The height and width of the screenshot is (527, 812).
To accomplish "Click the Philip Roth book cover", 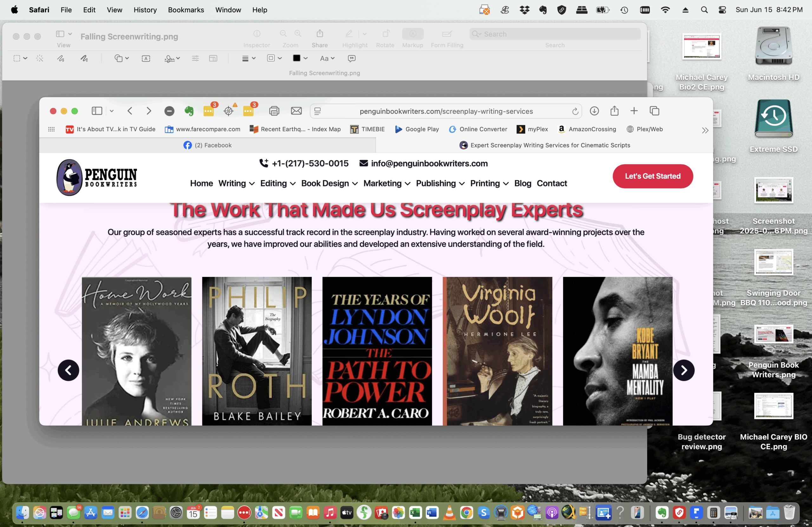I will click(x=257, y=351).
